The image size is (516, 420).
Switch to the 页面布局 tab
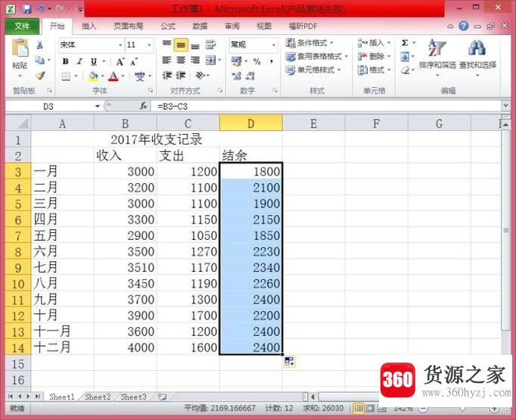coord(129,26)
